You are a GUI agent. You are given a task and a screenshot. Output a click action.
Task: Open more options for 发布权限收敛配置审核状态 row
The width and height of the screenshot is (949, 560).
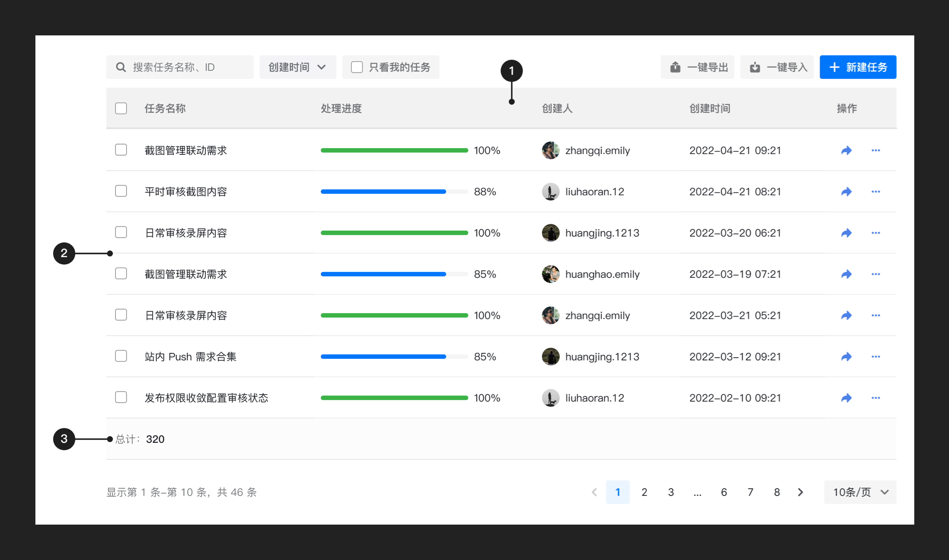tap(876, 398)
